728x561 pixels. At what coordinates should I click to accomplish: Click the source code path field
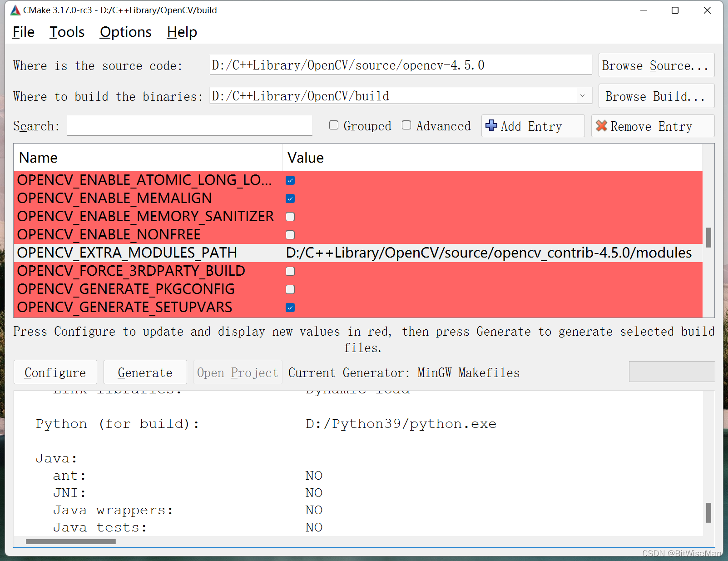[401, 65]
